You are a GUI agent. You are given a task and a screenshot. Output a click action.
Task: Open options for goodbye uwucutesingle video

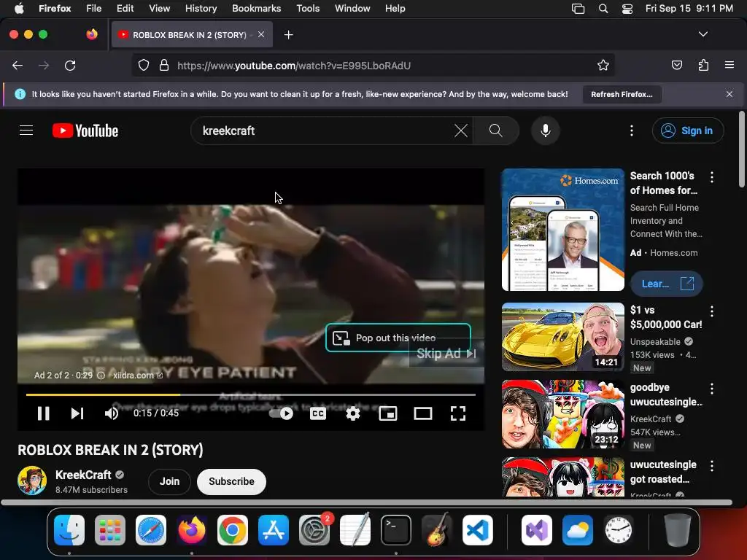pyautogui.click(x=712, y=389)
